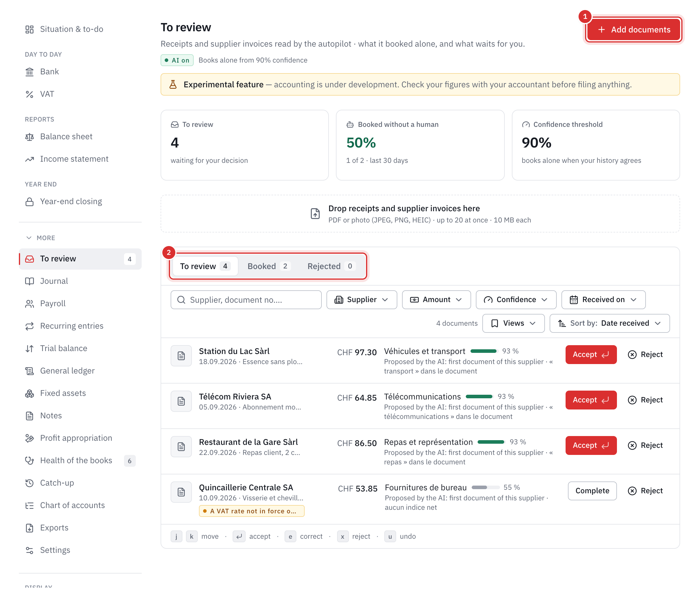Open Settings from the sidebar

click(80, 551)
